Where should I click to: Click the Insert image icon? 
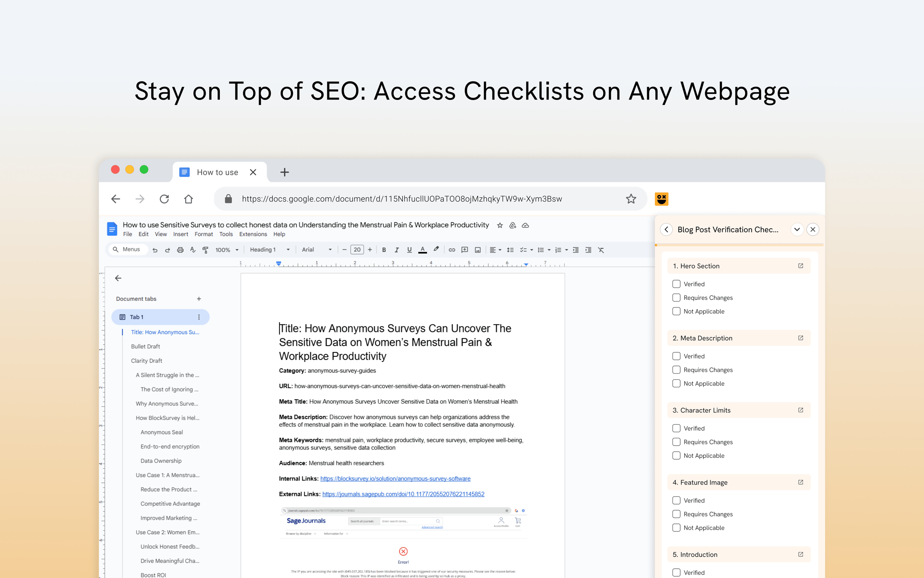click(478, 250)
